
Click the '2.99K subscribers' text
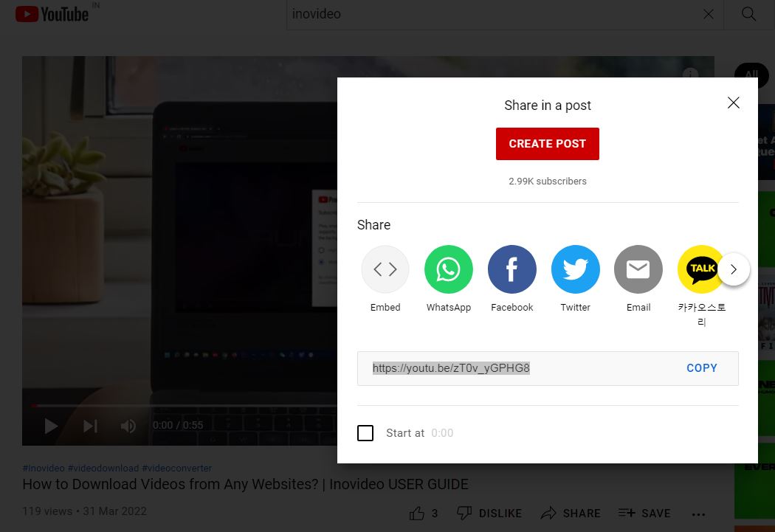tap(548, 182)
